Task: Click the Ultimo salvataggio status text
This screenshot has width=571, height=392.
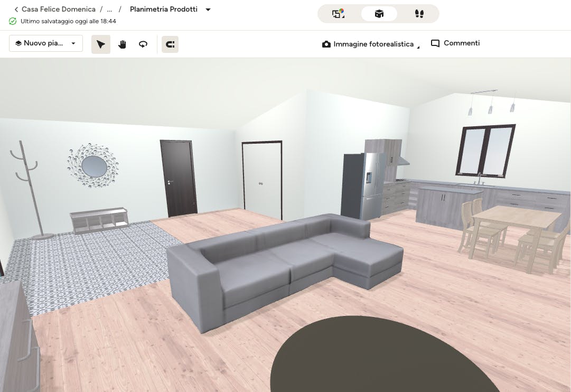Action: point(68,21)
